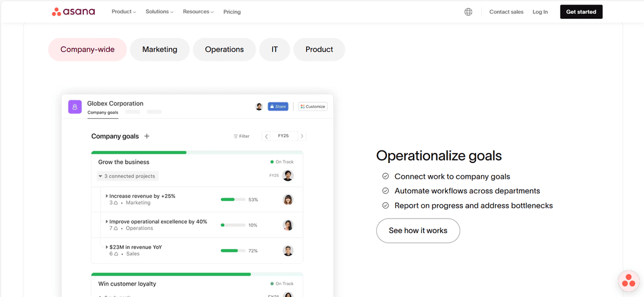Open the Product dropdown menu
Image resolution: width=644 pixels, height=297 pixels.
click(124, 12)
